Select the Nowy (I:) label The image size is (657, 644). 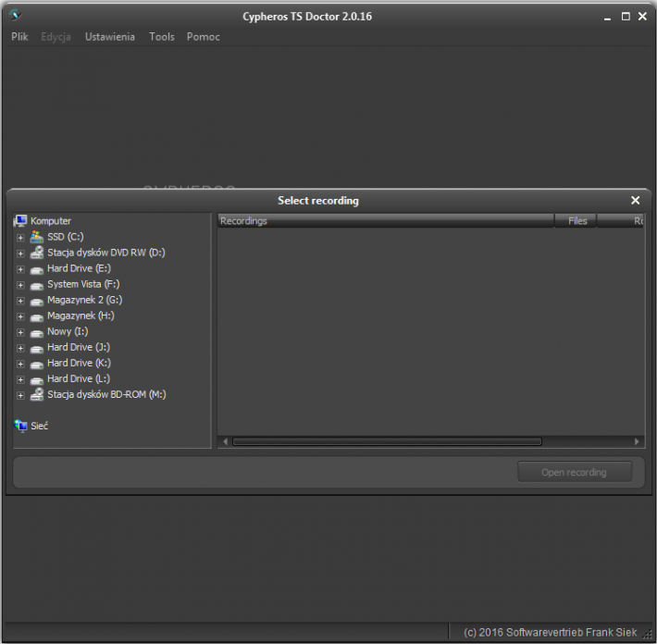(x=68, y=331)
